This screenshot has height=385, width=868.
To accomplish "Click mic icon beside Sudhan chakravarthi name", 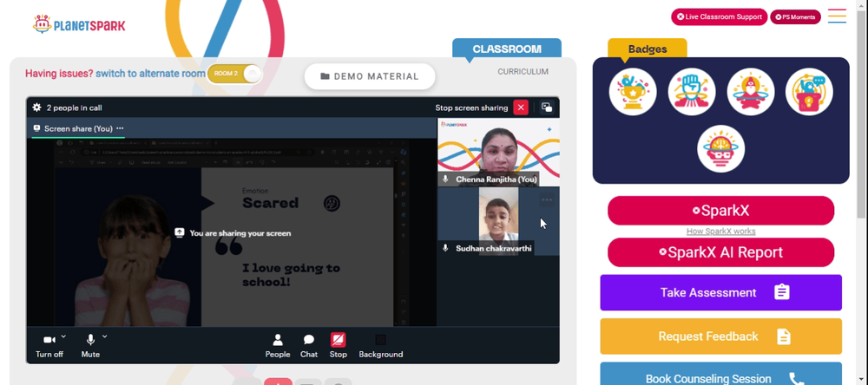I will tap(445, 248).
